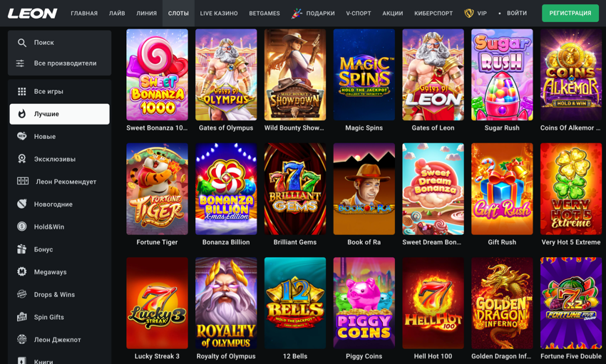
Task: Open the New games badge icon
Action: coord(22,136)
